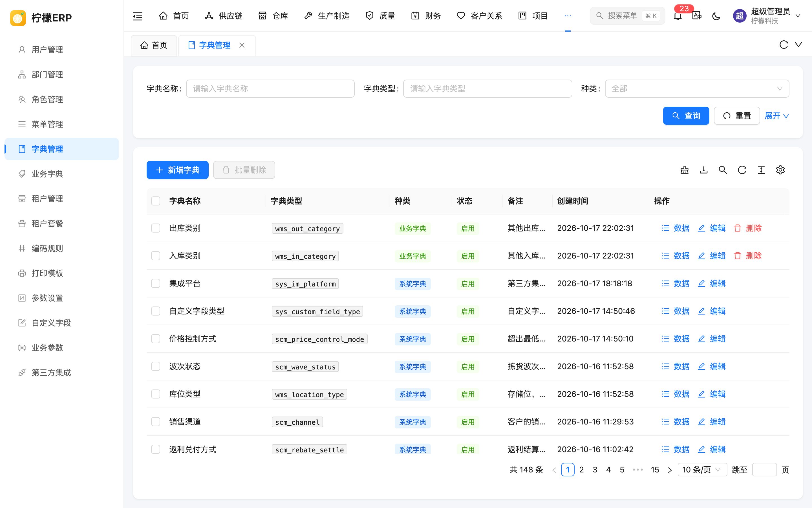This screenshot has width=812, height=508.
Task: Click the table print icon
Action: pos(685,170)
